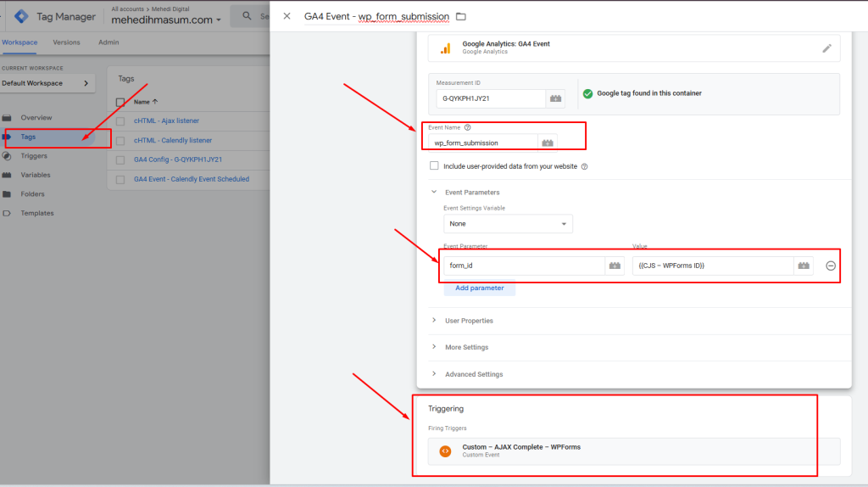
Task: Open Overview in the sidebar
Action: tap(36, 117)
